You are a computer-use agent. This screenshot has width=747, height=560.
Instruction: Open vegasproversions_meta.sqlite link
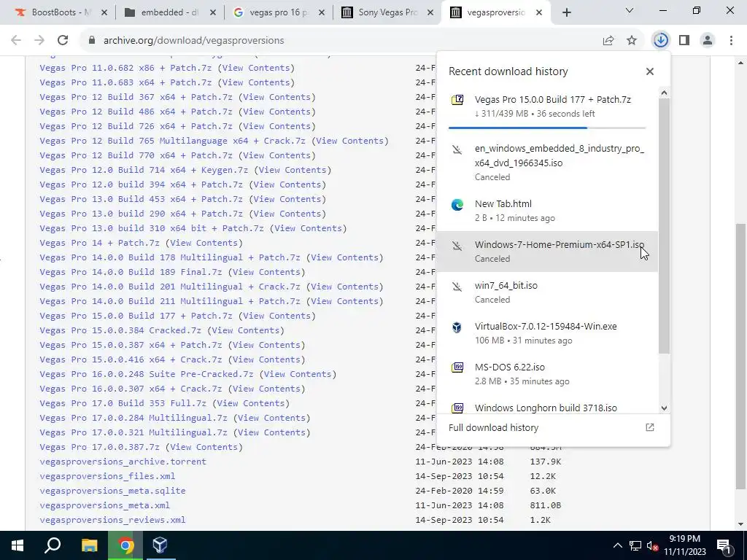(x=112, y=491)
